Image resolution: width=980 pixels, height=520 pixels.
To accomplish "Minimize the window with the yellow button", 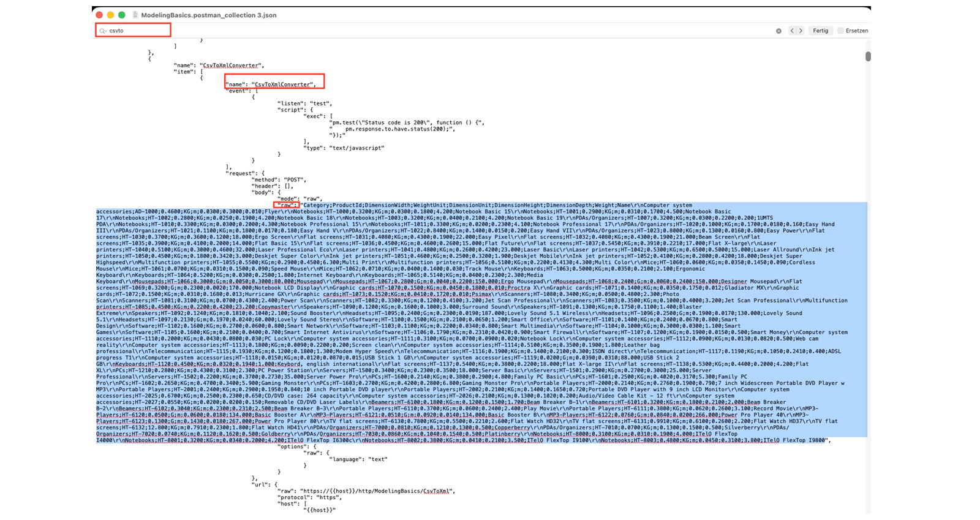I will (110, 15).
